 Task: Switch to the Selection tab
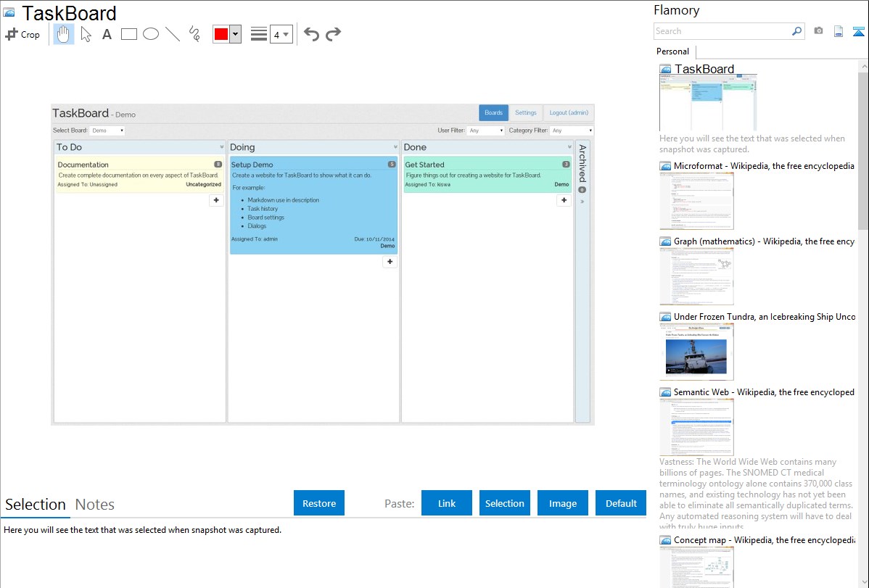(x=36, y=505)
